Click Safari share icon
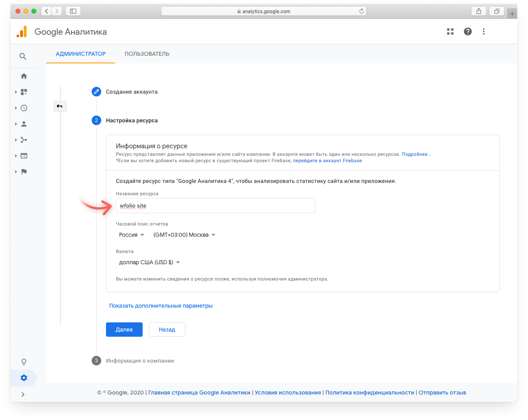The width and height of the screenshot is (528, 420). (479, 11)
